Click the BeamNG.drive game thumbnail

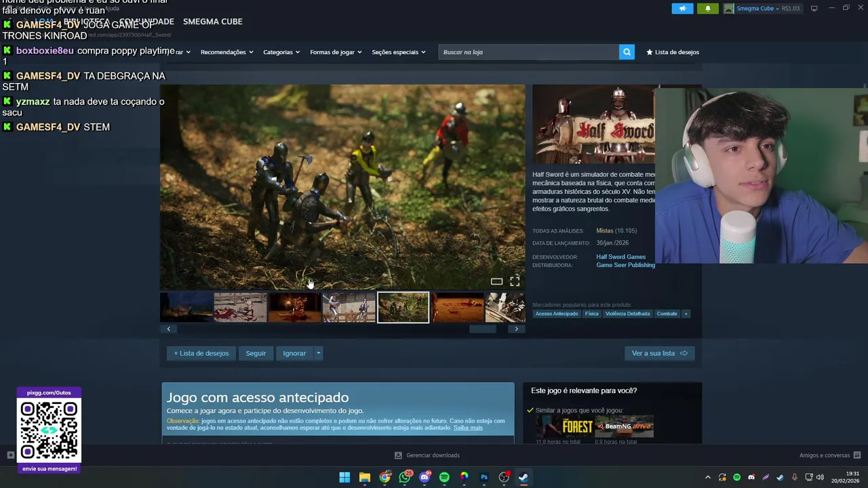625,427
